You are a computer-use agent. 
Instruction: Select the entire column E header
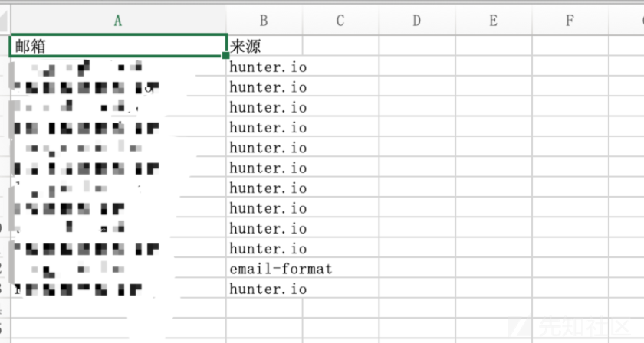493,20
